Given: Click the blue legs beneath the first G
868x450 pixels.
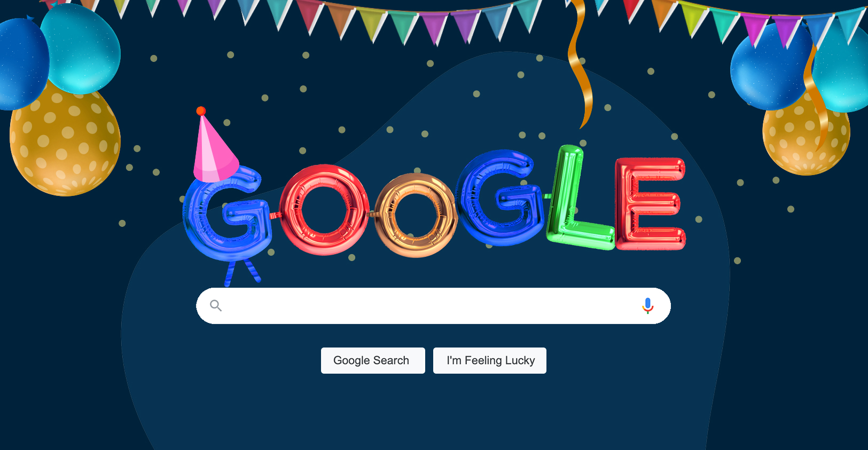Looking at the screenshot, I should point(242,272).
